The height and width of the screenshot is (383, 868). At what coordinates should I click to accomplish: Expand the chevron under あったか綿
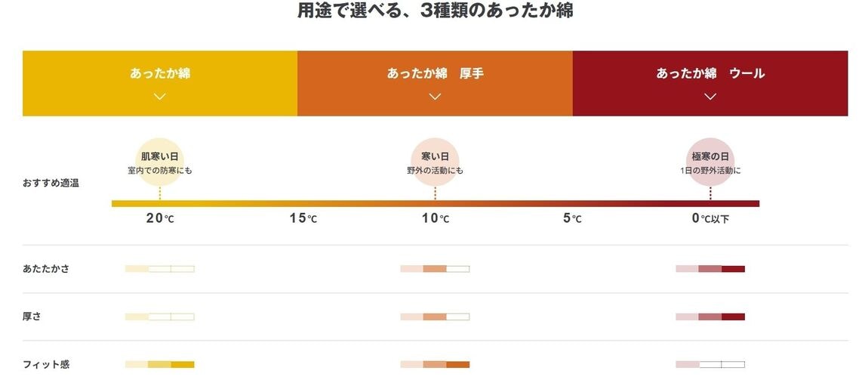point(159,96)
